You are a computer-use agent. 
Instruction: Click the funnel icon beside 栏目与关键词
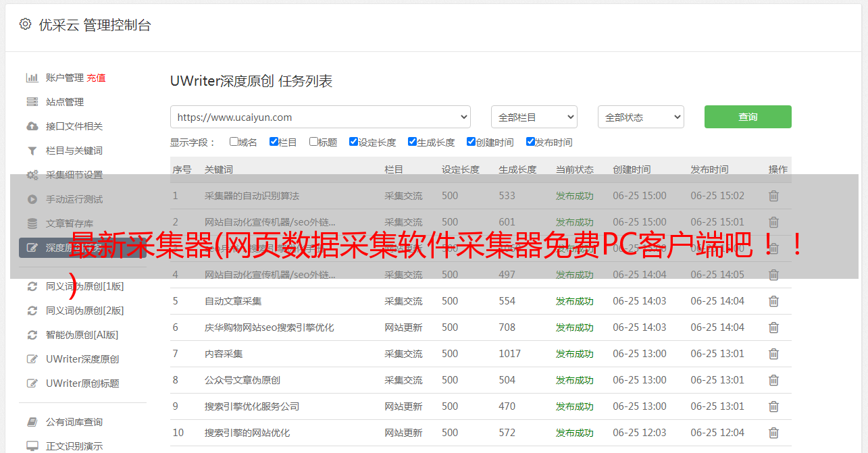pyautogui.click(x=32, y=151)
